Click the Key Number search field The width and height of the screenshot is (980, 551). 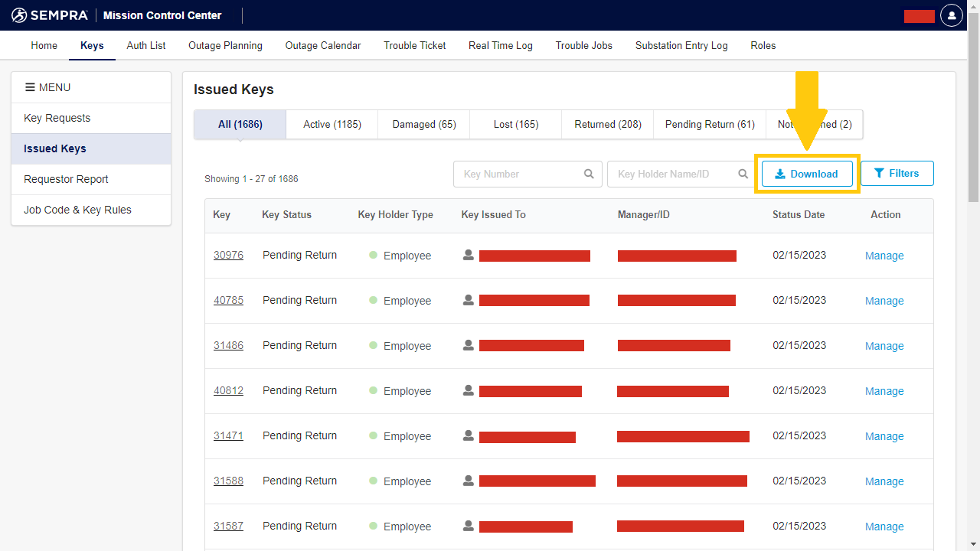[x=518, y=174]
